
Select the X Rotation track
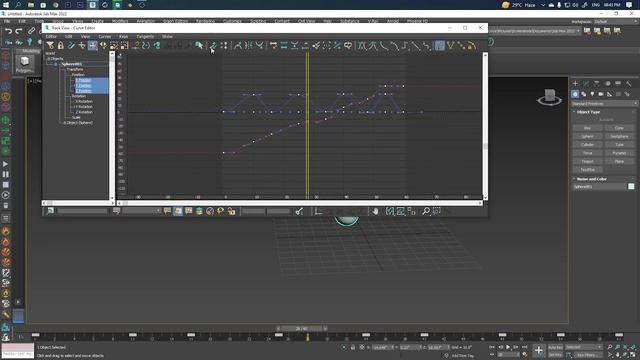click(x=84, y=101)
